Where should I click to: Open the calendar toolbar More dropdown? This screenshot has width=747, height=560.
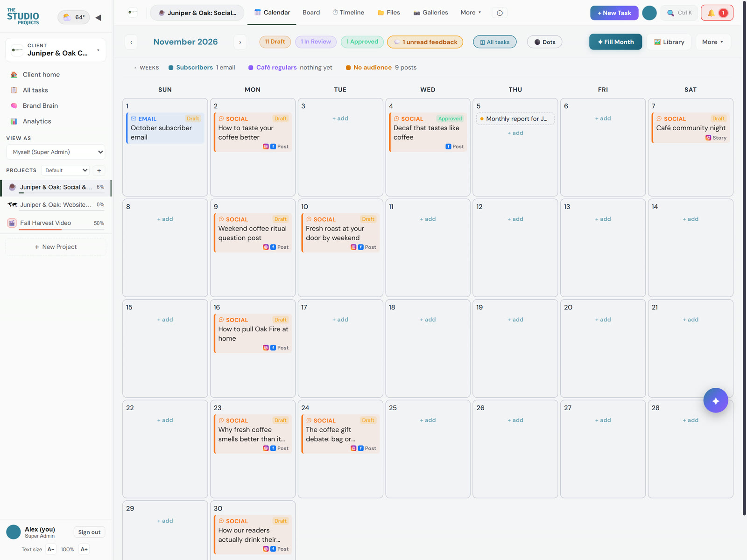point(713,42)
